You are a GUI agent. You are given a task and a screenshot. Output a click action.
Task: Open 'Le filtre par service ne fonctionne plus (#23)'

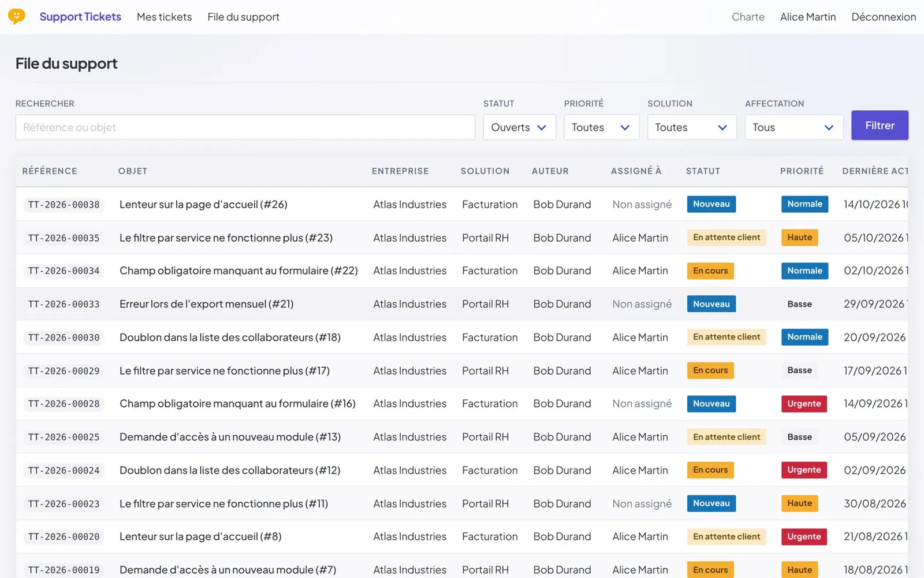coord(226,238)
